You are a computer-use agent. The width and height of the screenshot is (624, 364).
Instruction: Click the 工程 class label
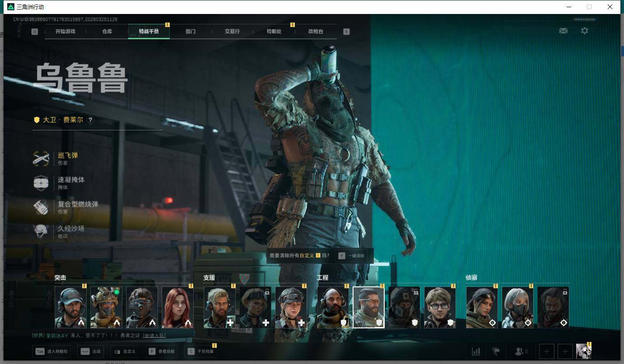coord(322,278)
